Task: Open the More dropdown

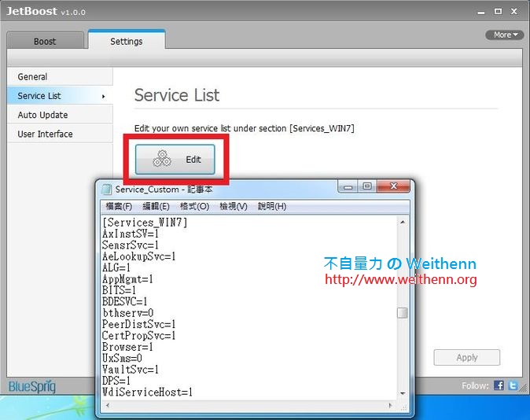Action: 505,35
